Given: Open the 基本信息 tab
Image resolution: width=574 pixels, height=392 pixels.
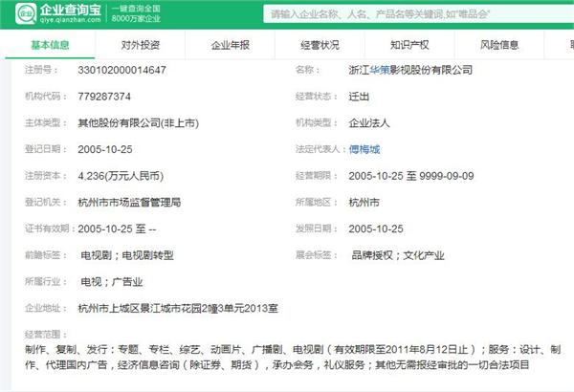Looking at the screenshot, I should pos(50,45).
